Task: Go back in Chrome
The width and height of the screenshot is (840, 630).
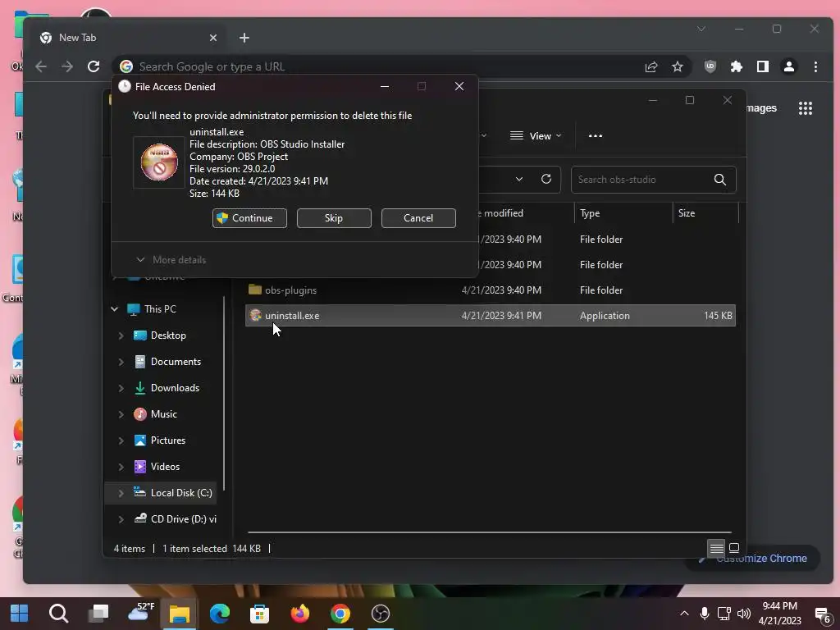Action: tap(41, 66)
